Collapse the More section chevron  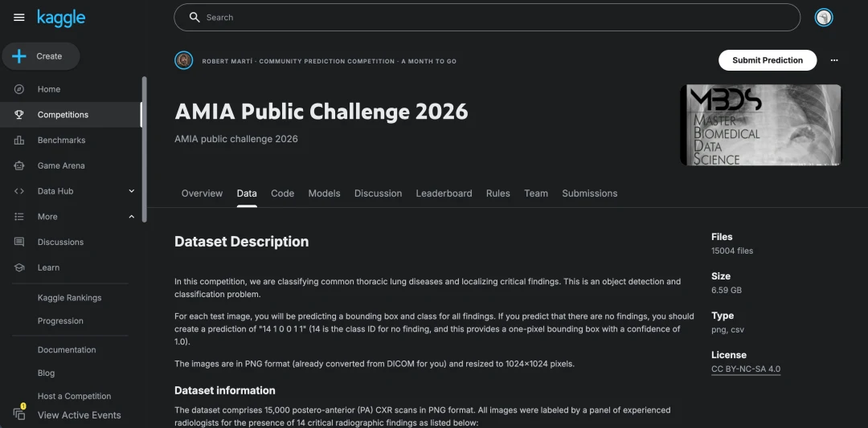[x=132, y=216]
